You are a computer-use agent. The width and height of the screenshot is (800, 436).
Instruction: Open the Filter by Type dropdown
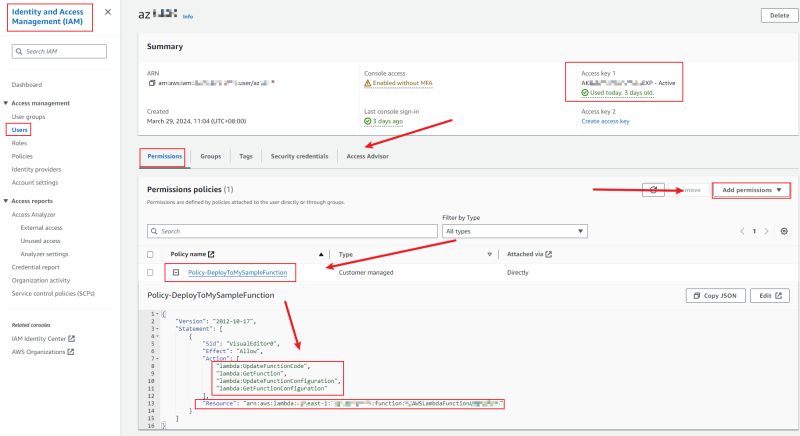click(515, 232)
